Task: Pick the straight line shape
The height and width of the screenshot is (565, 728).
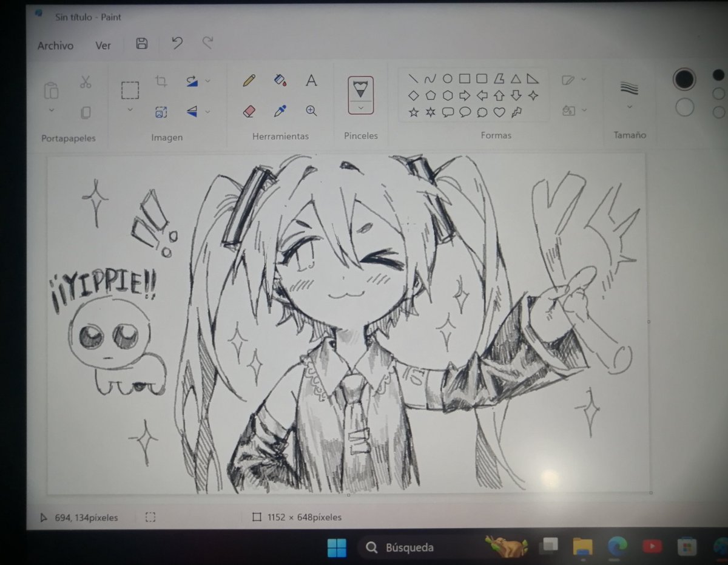Action: 413,79
